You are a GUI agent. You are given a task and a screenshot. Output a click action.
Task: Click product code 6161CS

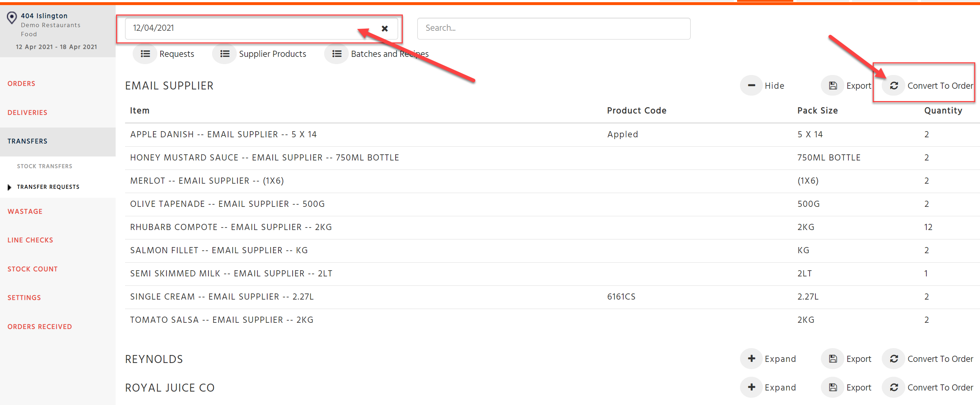[621, 297]
